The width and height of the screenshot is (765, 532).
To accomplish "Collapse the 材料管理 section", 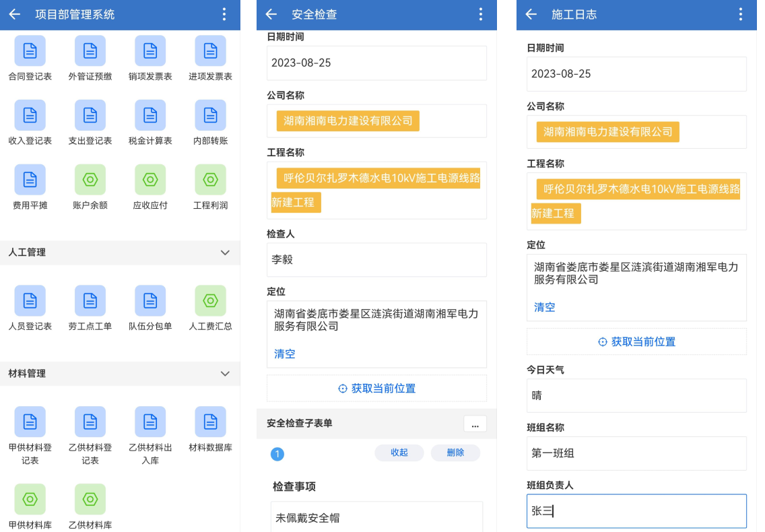I will [226, 374].
